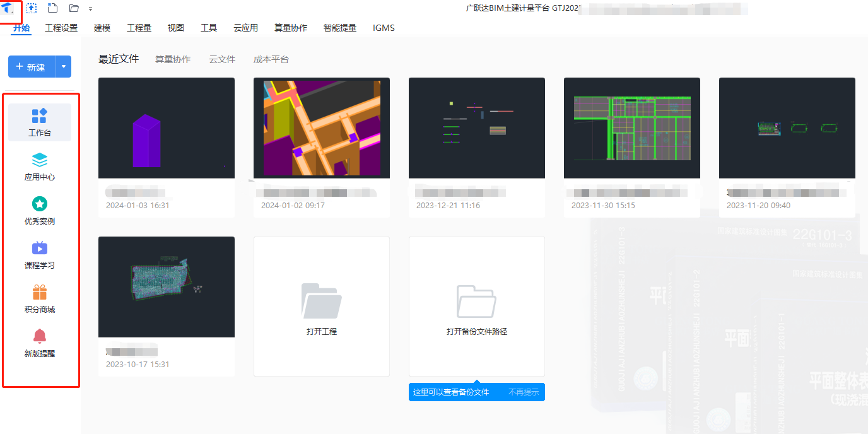This screenshot has height=434, width=868.
Task: Open the file thumbnail dated 2023-11-30 15:15
Action: (x=632, y=128)
